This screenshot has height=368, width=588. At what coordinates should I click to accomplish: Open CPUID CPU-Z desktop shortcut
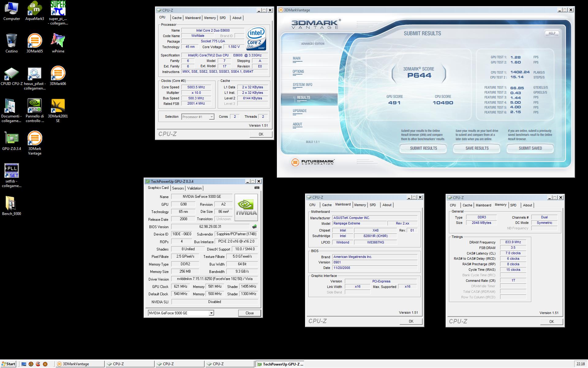click(x=12, y=76)
